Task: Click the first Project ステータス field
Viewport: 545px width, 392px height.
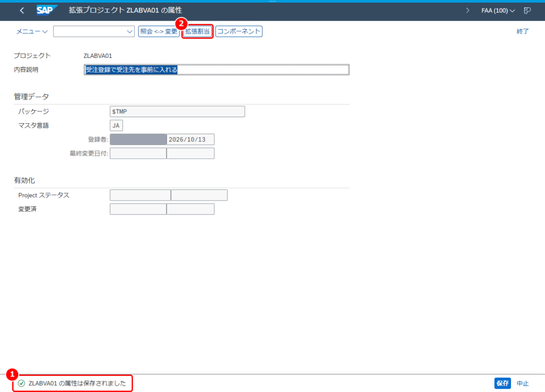Action: [x=140, y=195]
